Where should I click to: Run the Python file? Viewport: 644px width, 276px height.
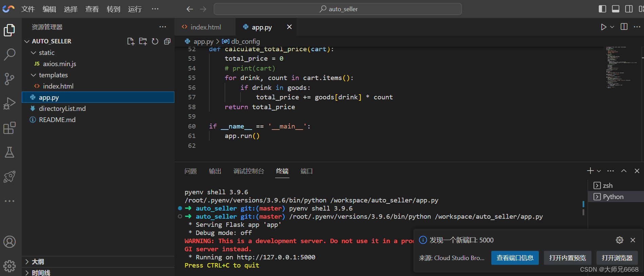tap(603, 27)
